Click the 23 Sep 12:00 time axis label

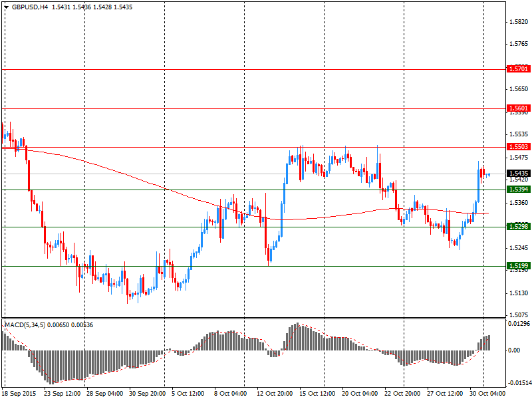[x=63, y=394]
